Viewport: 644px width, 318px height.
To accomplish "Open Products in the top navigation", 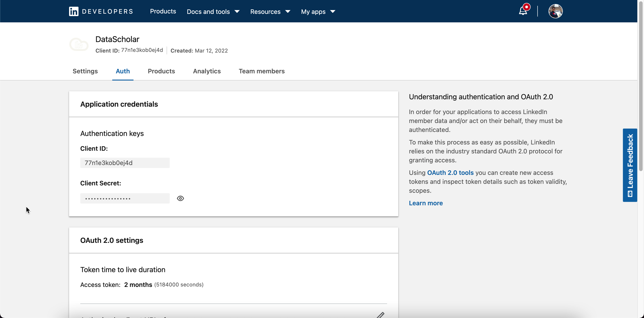I will tap(163, 11).
